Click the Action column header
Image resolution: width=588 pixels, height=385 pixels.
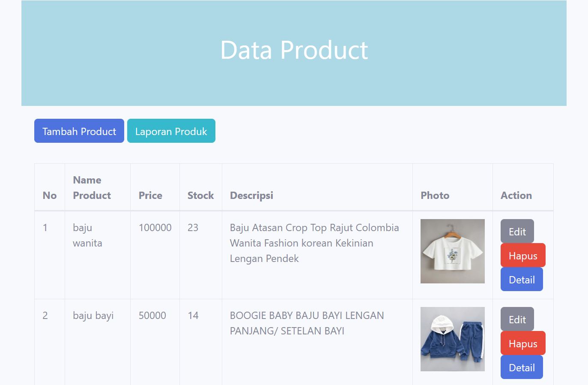click(x=516, y=196)
